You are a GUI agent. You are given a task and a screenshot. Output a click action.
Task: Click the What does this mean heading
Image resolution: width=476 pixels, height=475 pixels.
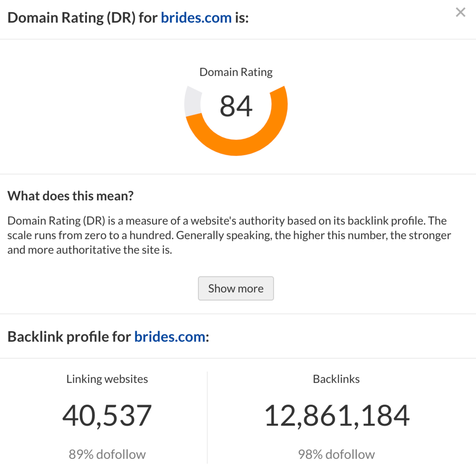pos(70,196)
